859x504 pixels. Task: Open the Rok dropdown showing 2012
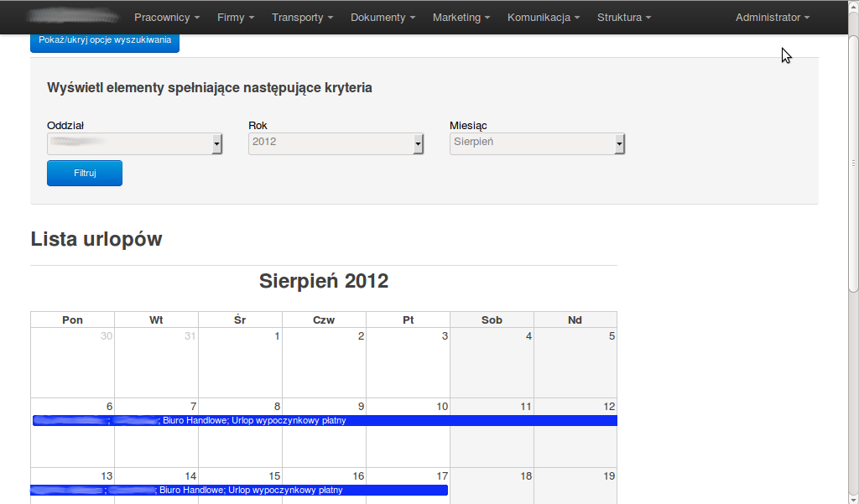coord(336,143)
